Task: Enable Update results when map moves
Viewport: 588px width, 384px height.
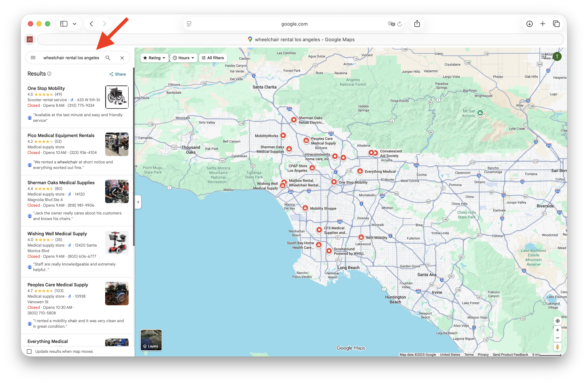Action: (x=29, y=352)
